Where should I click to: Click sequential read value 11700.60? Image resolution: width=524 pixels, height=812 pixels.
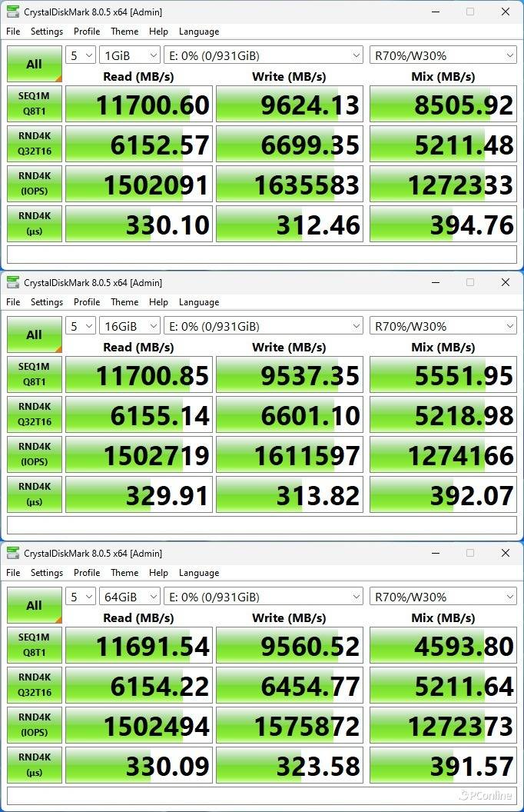coord(139,104)
